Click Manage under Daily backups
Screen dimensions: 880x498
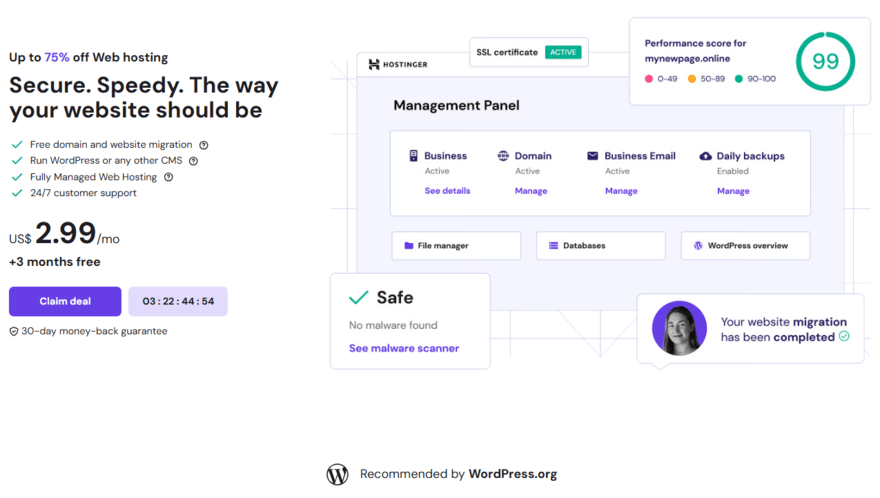733,191
